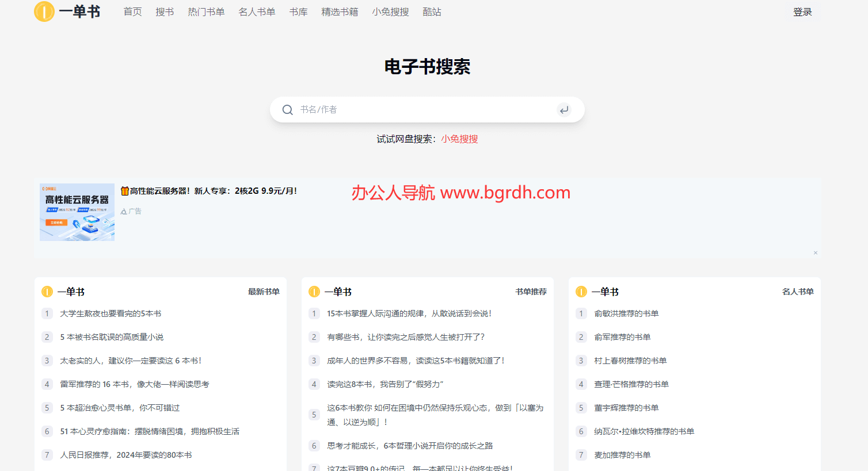Click the 一单书 logo in the header
This screenshot has width=868, height=471.
click(67, 12)
